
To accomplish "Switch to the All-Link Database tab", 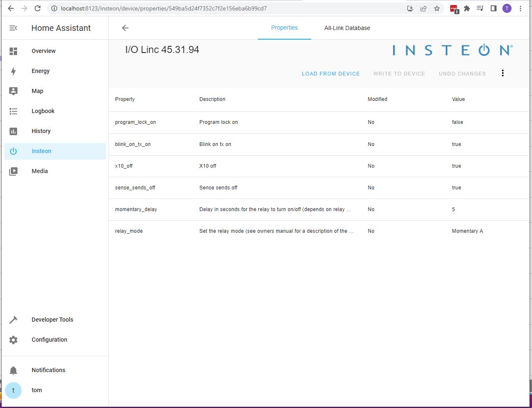I will point(347,28).
